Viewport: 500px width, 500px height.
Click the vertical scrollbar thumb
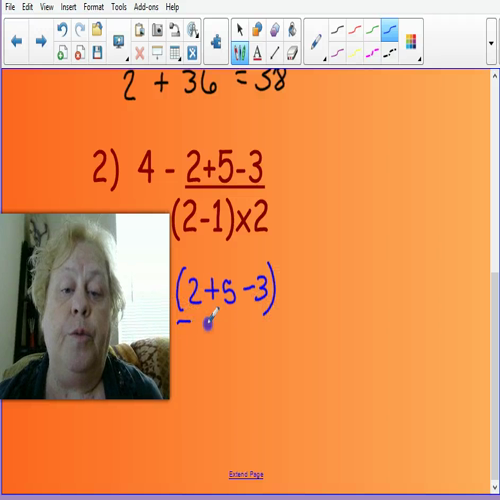(x=495, y=376)
